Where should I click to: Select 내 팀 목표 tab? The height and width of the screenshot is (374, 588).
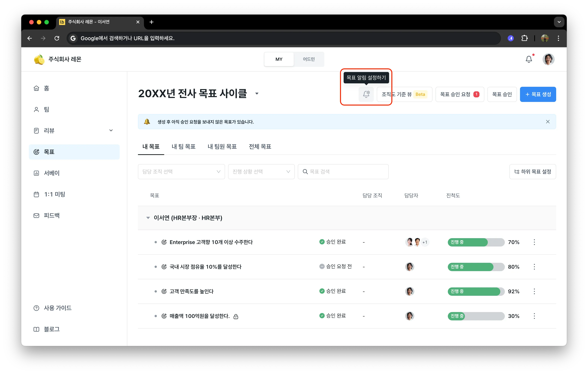coord(183,146)
